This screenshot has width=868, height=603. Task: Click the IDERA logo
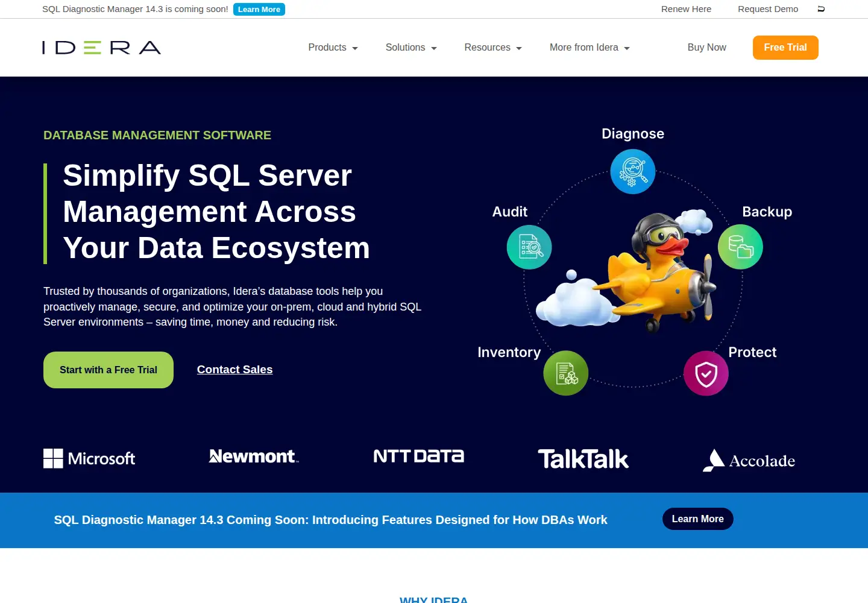click(x=101, y=48)
